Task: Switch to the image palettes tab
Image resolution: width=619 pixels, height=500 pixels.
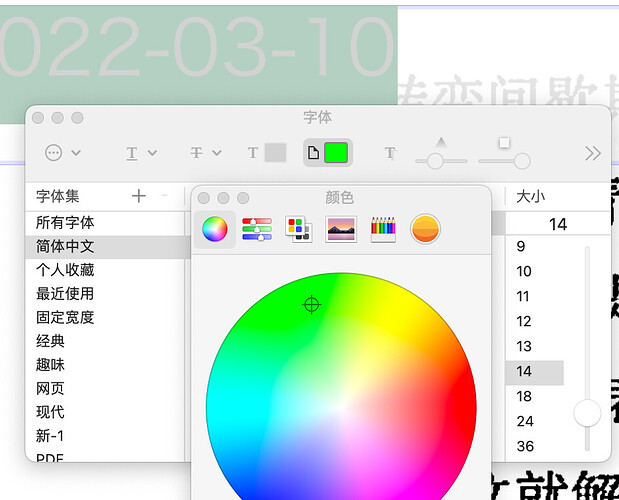Action: tap(341, 229)
